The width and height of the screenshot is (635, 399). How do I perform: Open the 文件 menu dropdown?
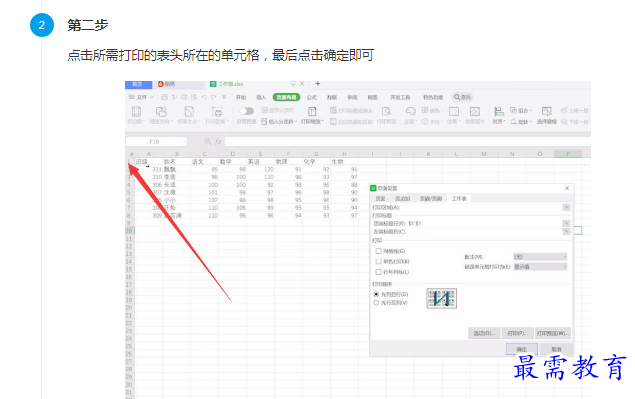pyautogui.click(x=141, y=97)
